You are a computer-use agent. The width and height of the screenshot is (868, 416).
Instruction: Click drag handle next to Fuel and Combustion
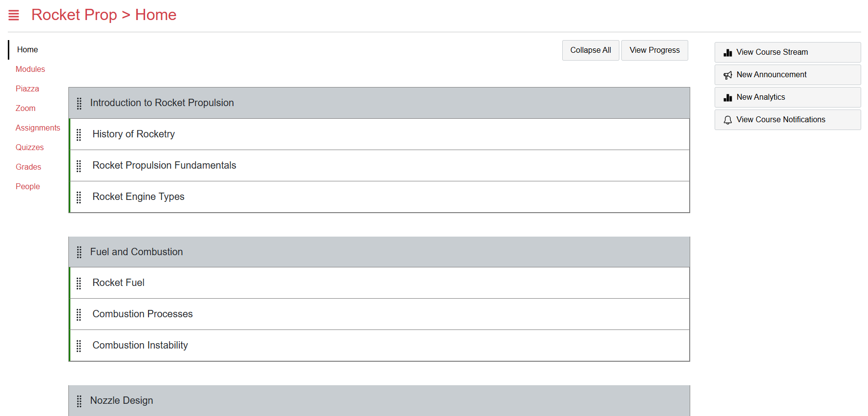pyautogui.click(x=79, y=252)
